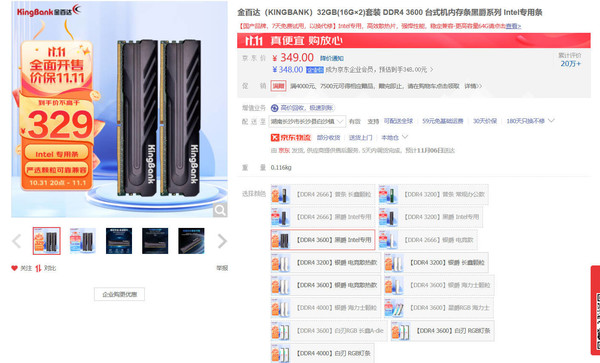This screenshot has width=600, height=363.
Task: Click the 59元免基础运费 shipping link
Action: tap(443, 121)
